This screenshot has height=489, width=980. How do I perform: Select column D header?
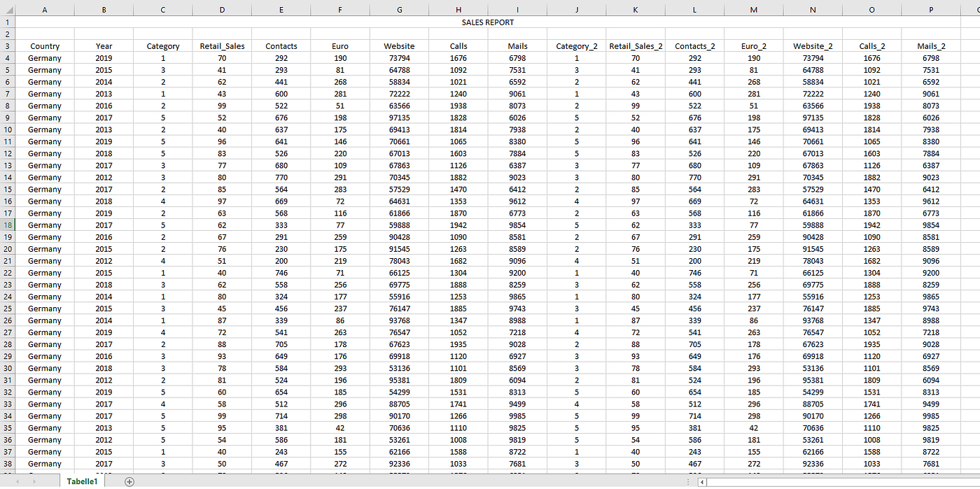[x=222, y=10]
